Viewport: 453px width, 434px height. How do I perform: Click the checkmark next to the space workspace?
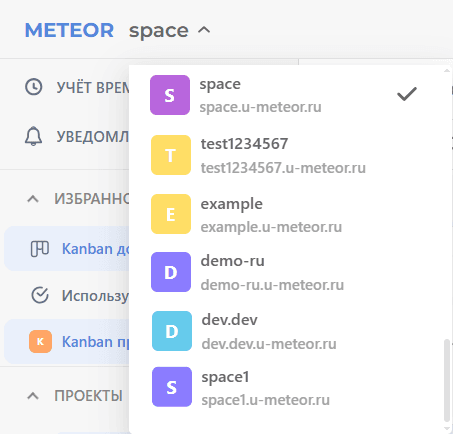[407, 94]
